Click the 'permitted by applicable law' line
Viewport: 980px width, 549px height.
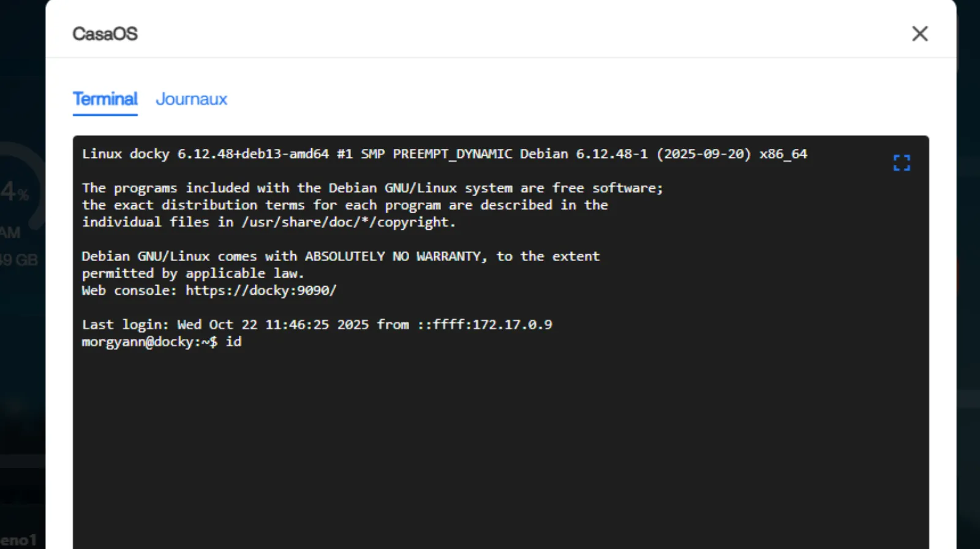click(x=193, y=273)
